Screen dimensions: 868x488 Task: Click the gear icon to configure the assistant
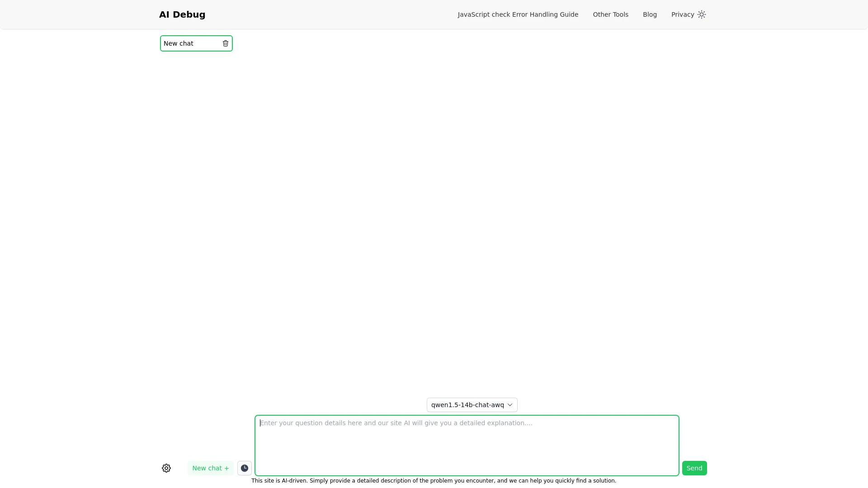click(166, 468)
